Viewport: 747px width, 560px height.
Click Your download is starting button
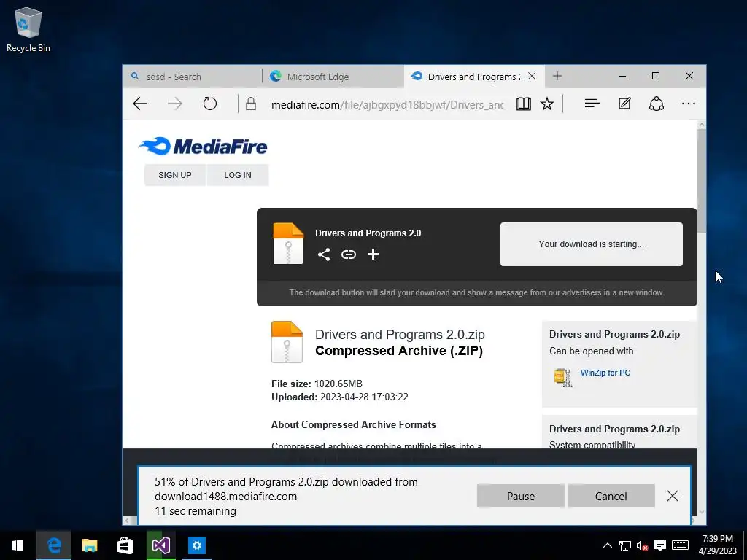(591, 244)
